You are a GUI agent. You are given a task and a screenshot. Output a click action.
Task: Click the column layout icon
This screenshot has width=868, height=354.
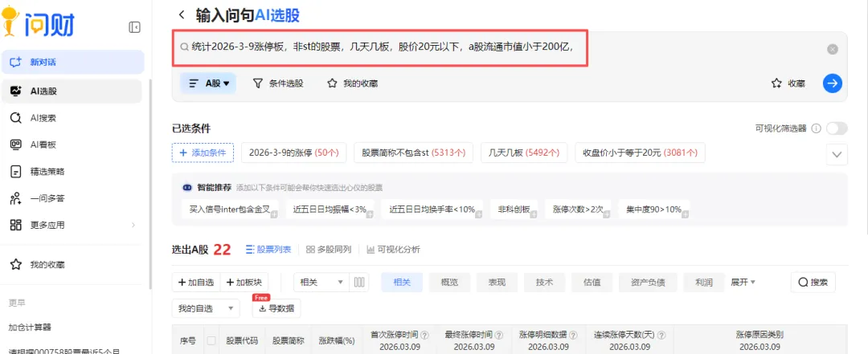(359, 282)
